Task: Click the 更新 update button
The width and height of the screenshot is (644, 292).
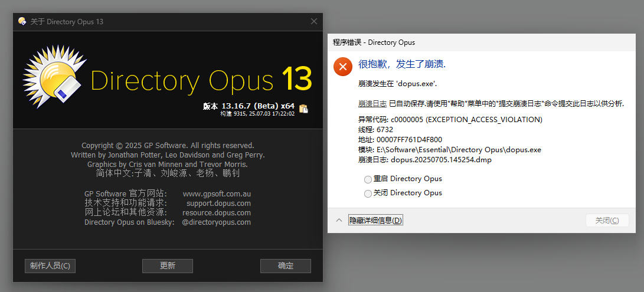Action: [x=168, y=265]
